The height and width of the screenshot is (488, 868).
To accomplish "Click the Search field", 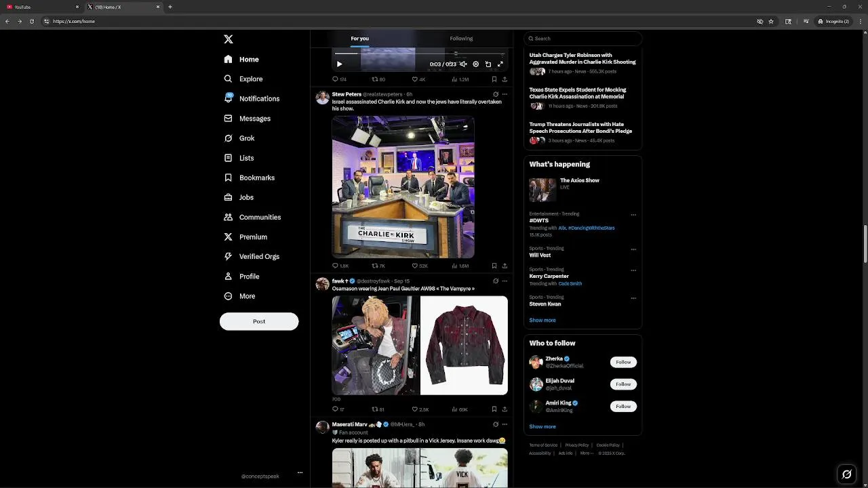I will pos(583,39).
